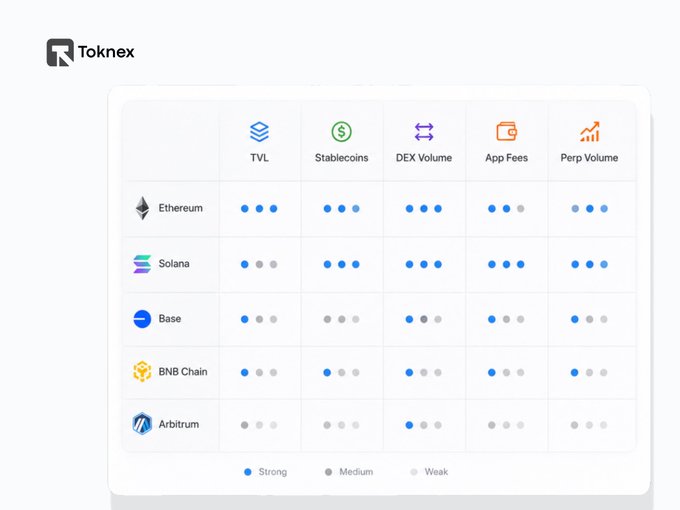Click Base Stablecoins rating dots
Viewport: 680px width, 510px height.
[342, 319]
